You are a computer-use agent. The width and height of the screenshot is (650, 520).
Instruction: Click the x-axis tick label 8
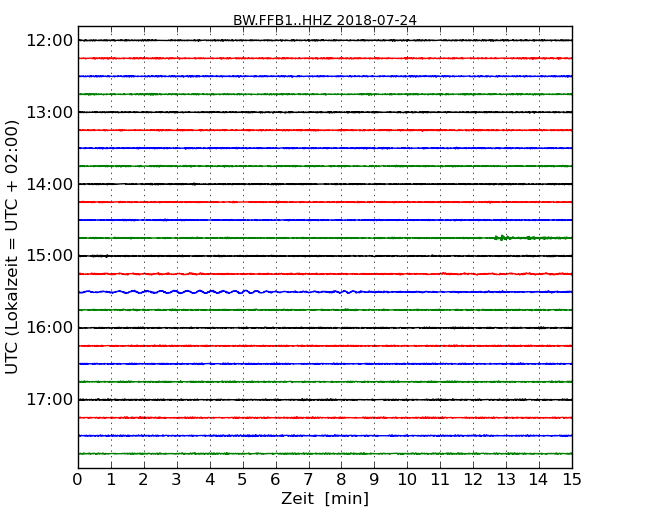tap(342, 480)
